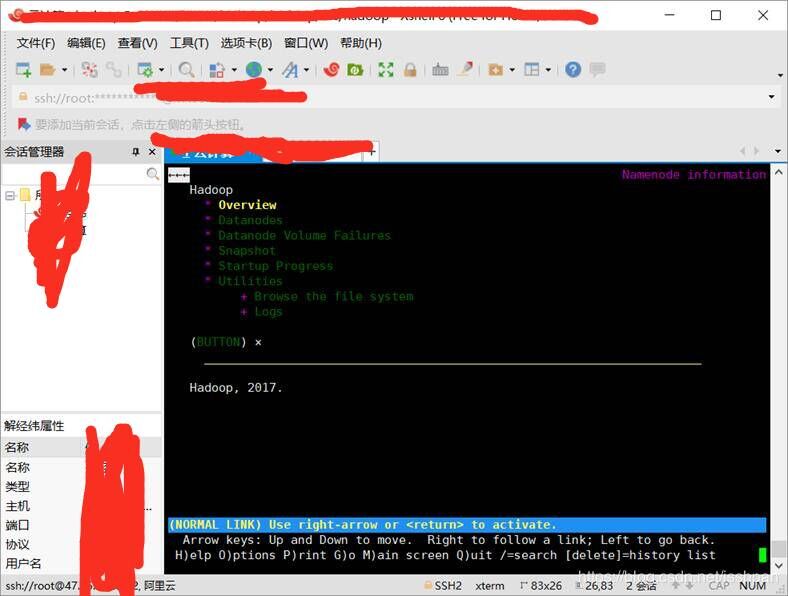788x596 pixels.
Task: Click SSH2 indicator in status bar
Action: pos(443,586)
